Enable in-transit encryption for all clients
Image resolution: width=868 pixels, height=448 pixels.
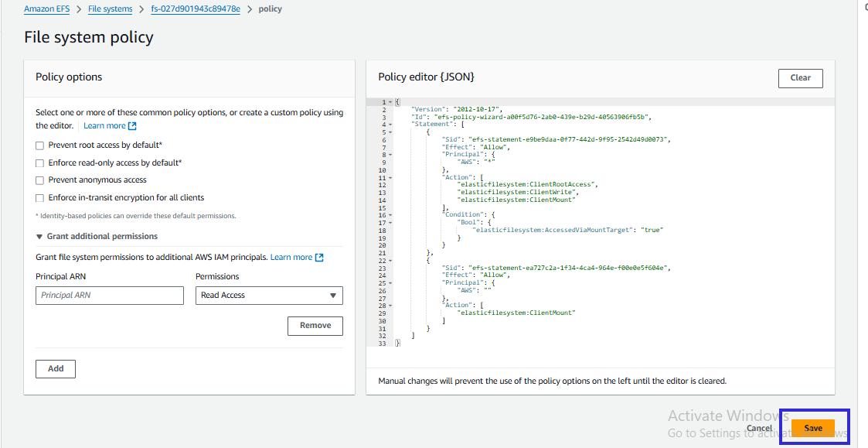point(40,198)
